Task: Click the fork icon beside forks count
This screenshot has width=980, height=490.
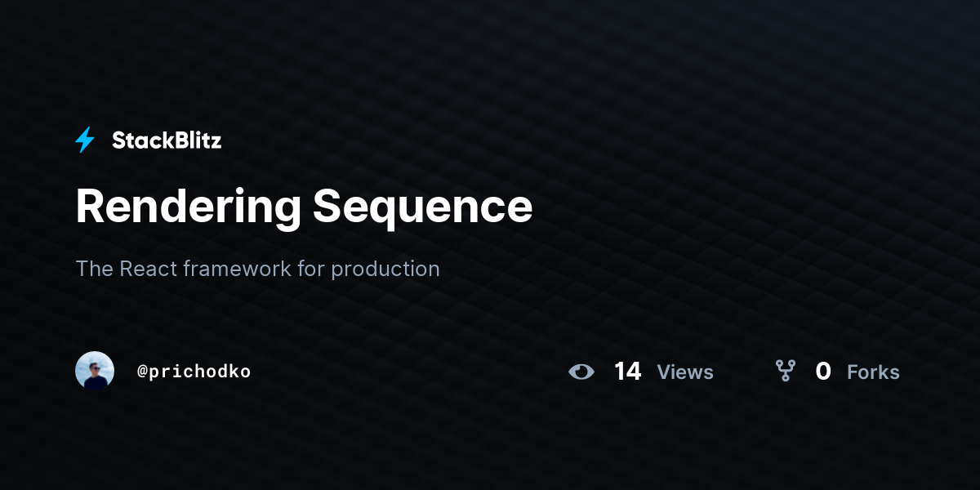Action: tap(786, 372)
